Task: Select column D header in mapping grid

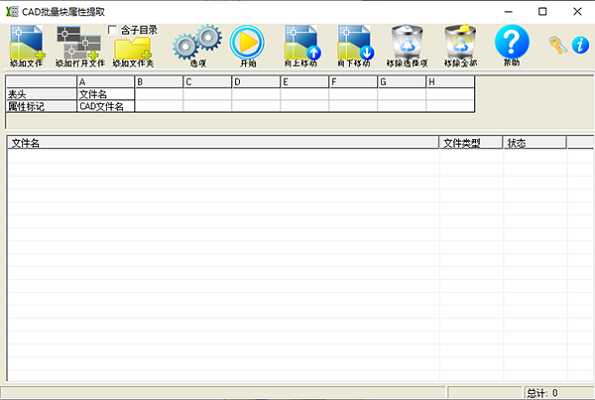Action: pyautogui.click(x=256, y=82)
